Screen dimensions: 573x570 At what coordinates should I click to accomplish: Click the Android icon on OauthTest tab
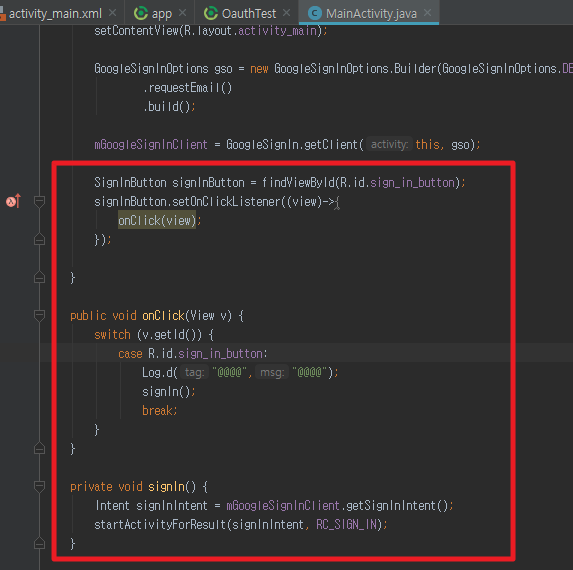point(211,14)
